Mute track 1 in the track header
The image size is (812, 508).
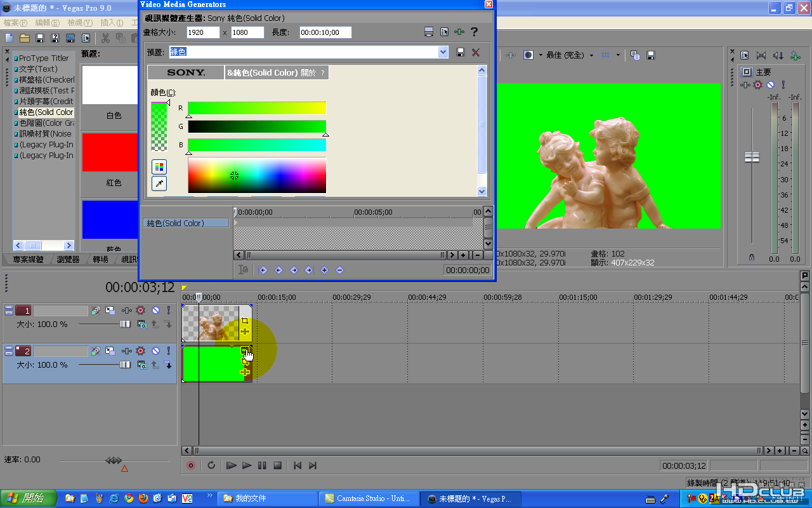[155, 311]
